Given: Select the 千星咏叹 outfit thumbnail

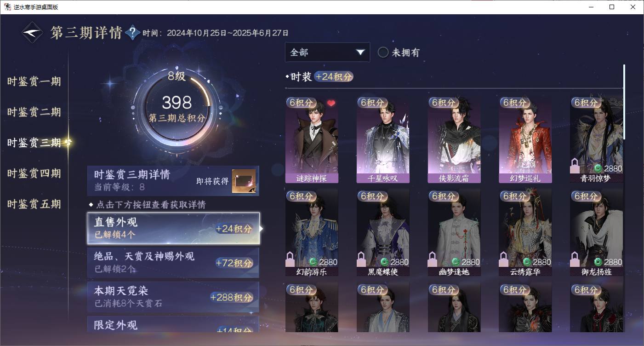Looking at the screenshot, I should [x=383, y=140].
